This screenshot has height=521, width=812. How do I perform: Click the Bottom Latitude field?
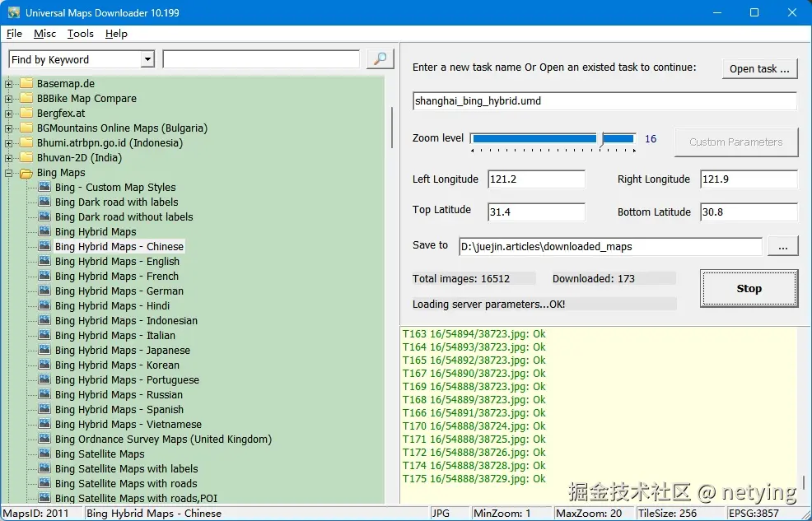click(749, 212)
